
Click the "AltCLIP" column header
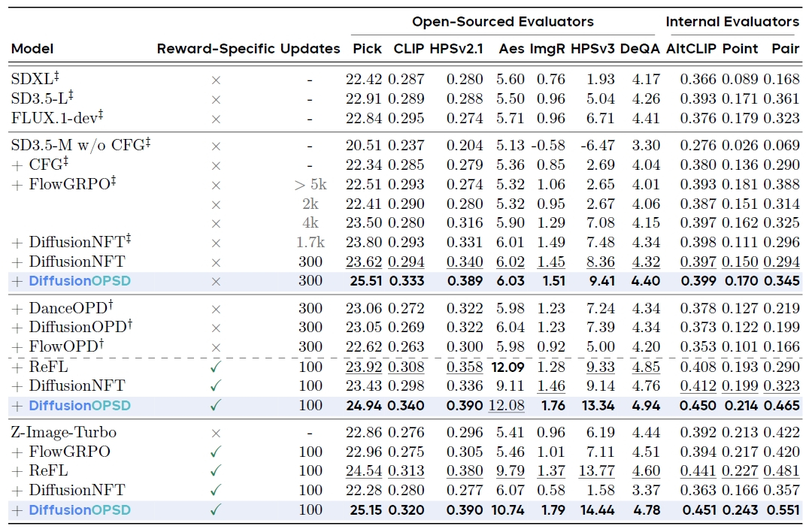(691, 48)
